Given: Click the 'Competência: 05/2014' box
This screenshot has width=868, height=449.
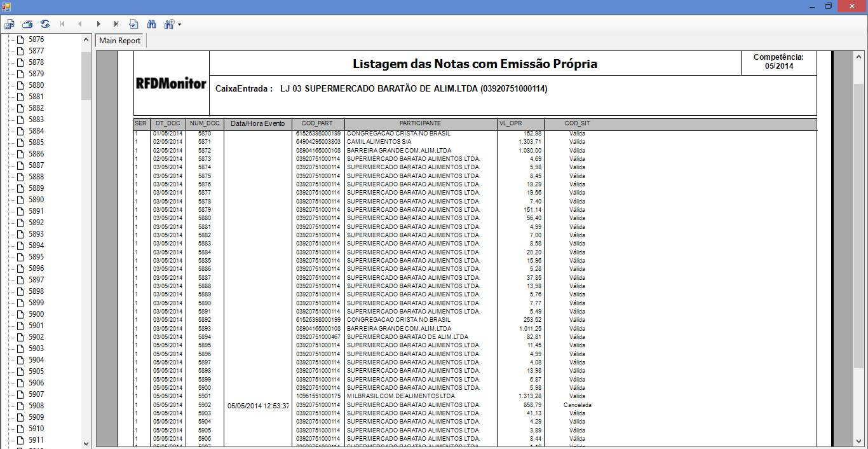Looking at the screenshot, I should (x=778, y=62).
